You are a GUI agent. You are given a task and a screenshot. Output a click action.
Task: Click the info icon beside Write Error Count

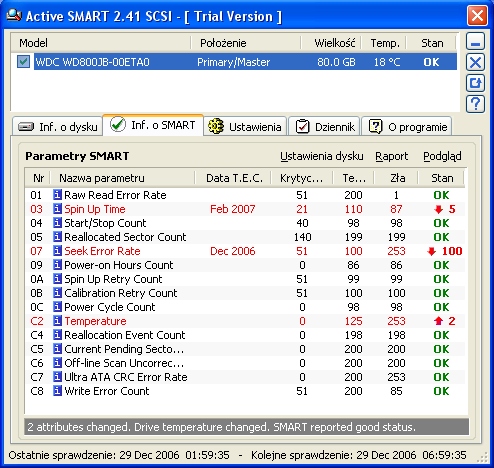click(x=58, y=391)
